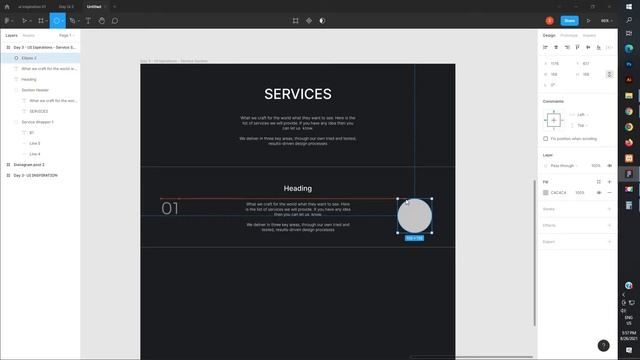Select the Pen tool

[72, 21]
